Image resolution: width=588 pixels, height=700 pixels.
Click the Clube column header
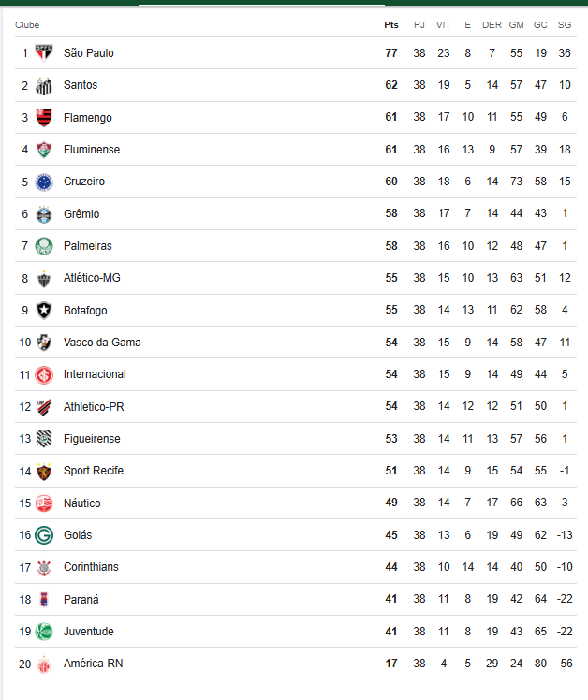pos(27,24)
